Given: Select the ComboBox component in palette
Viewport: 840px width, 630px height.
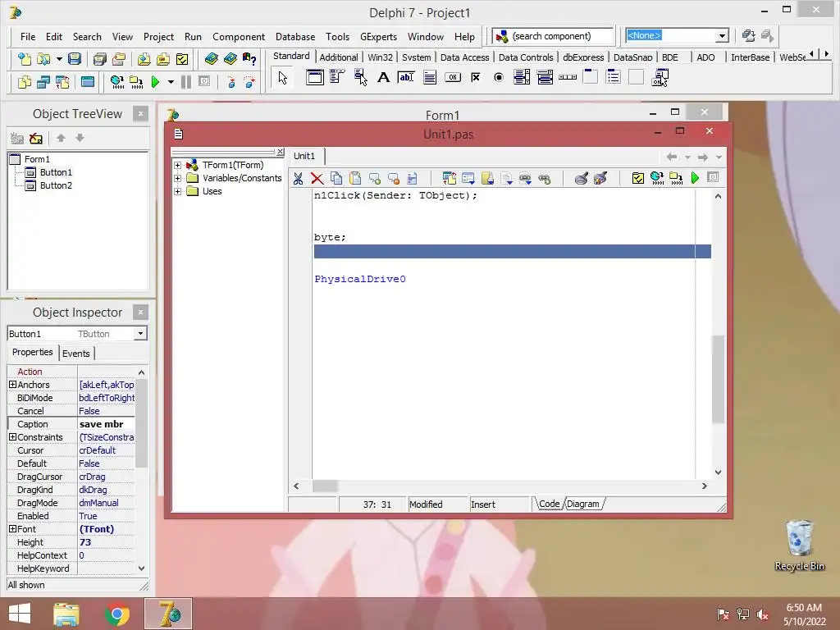Looking at the screenshot, I should pyautogui.click(x=545, y=78).
